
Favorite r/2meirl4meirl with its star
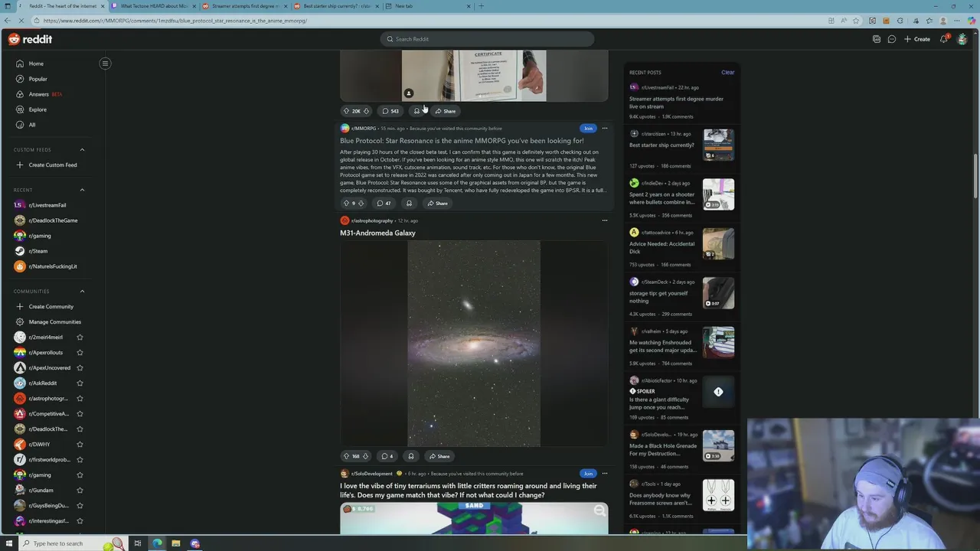click(x=80, y=337)
